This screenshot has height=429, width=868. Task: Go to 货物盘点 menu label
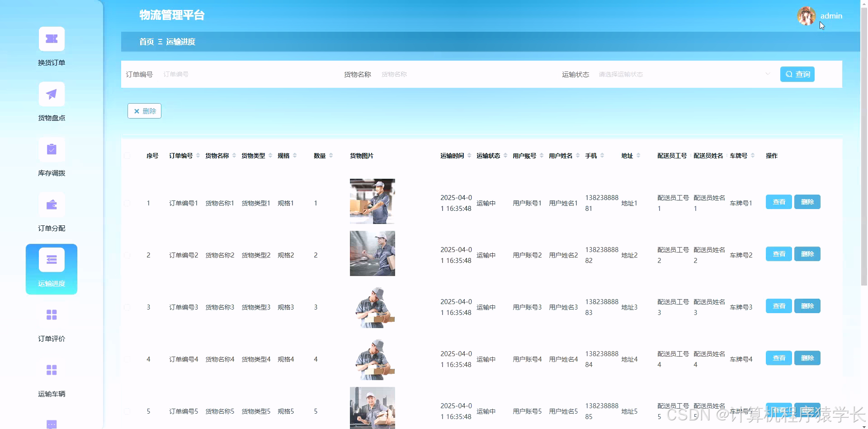coord(52,118)
